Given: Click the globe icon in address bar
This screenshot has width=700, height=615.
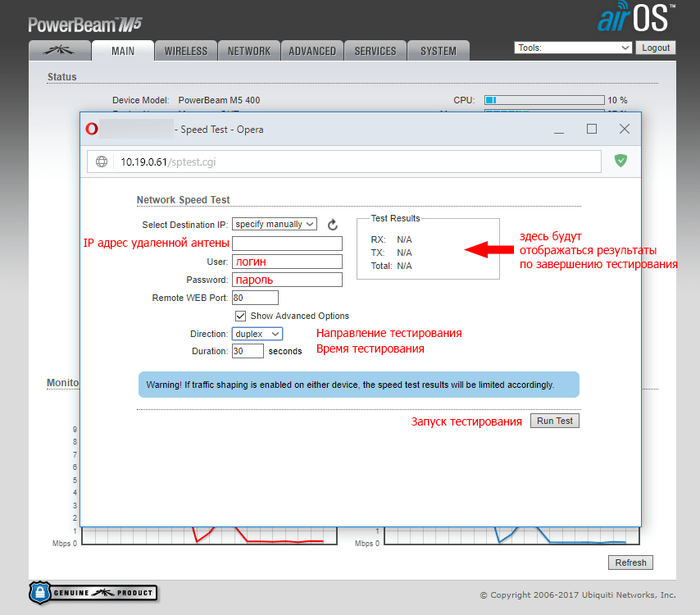Looking at the screenshot, I should (102, 162).
